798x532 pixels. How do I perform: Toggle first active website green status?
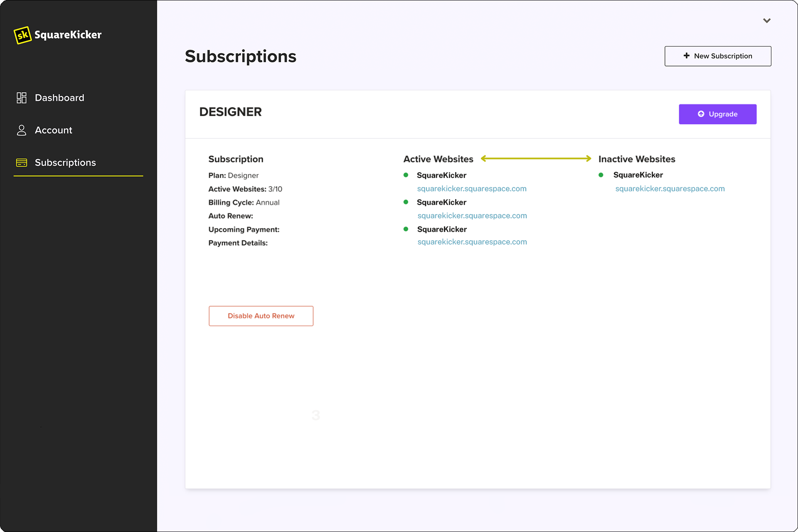click(407, 175)
